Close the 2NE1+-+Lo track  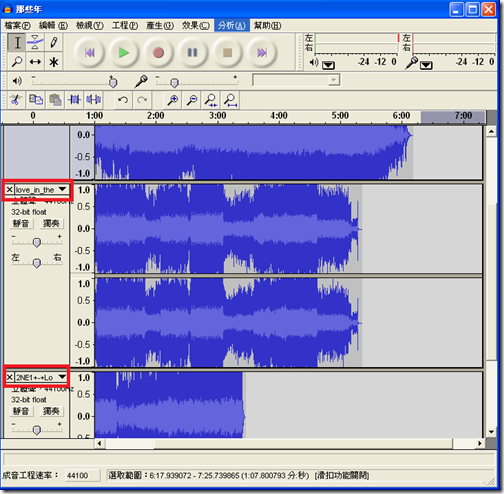click(9, 377)
